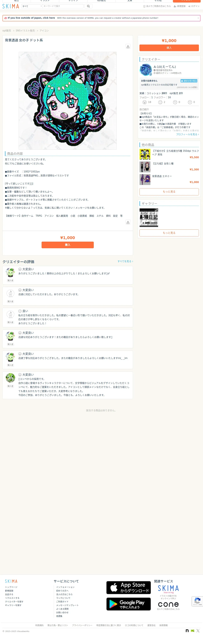203x644 pixels.
Task: Open インフォメーション footer link
Action: (x=65, y=587)
